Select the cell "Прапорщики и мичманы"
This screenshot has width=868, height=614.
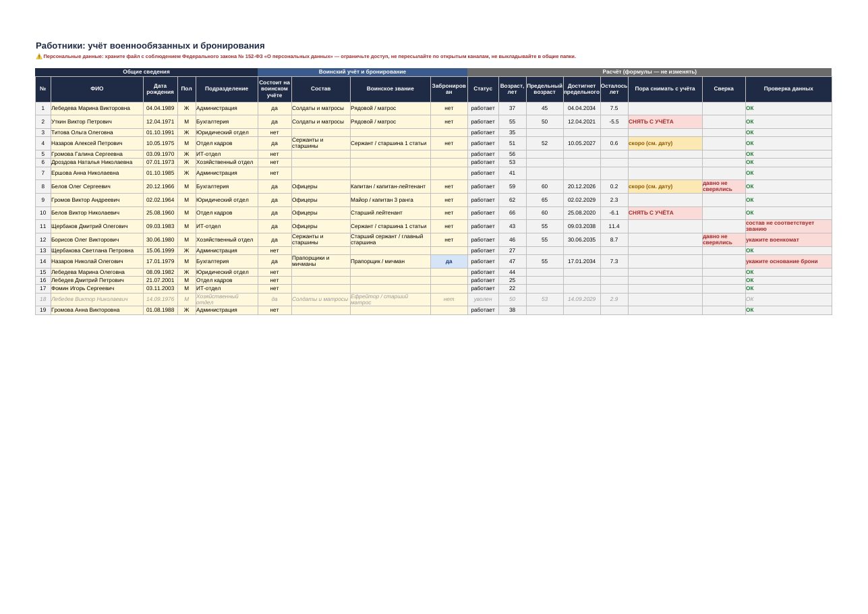321,262
